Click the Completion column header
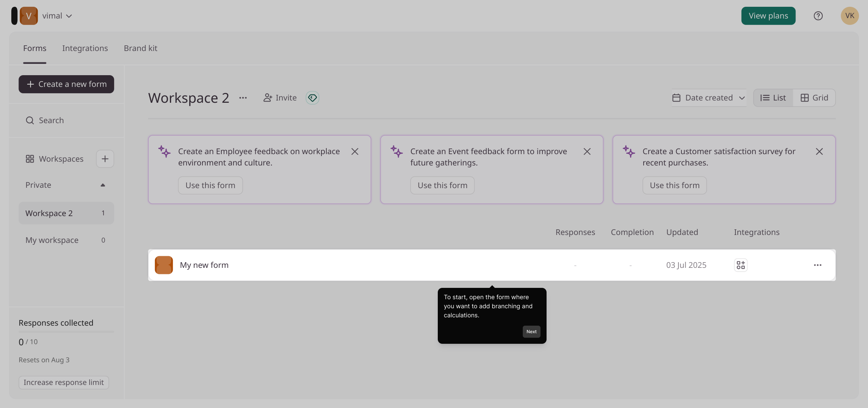 point(632,232)
